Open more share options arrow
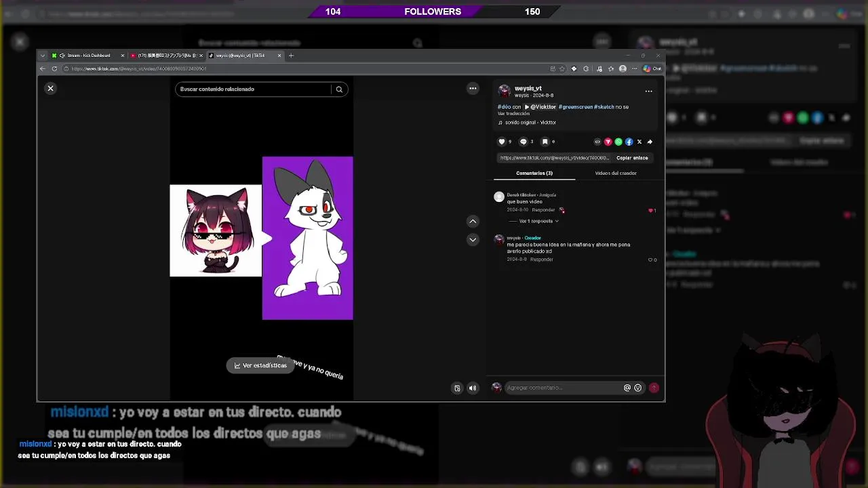Screen dimensions: 868x488 [650, 142]
